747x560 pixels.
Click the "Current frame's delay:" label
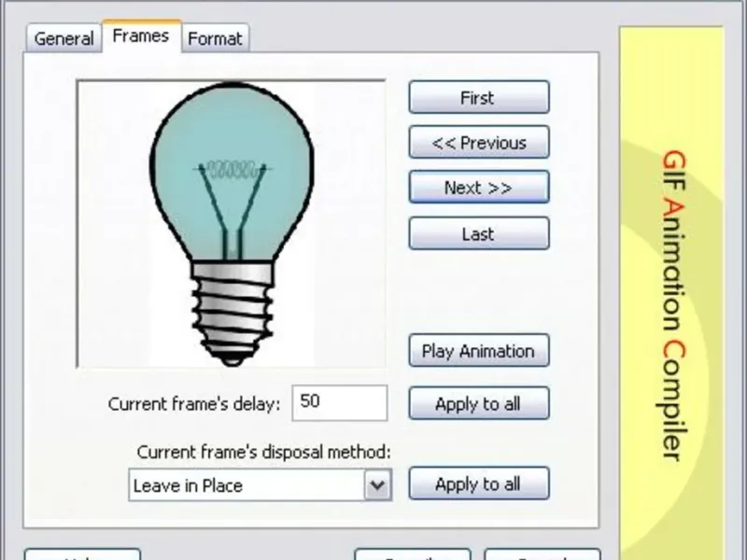click(193, 404)
